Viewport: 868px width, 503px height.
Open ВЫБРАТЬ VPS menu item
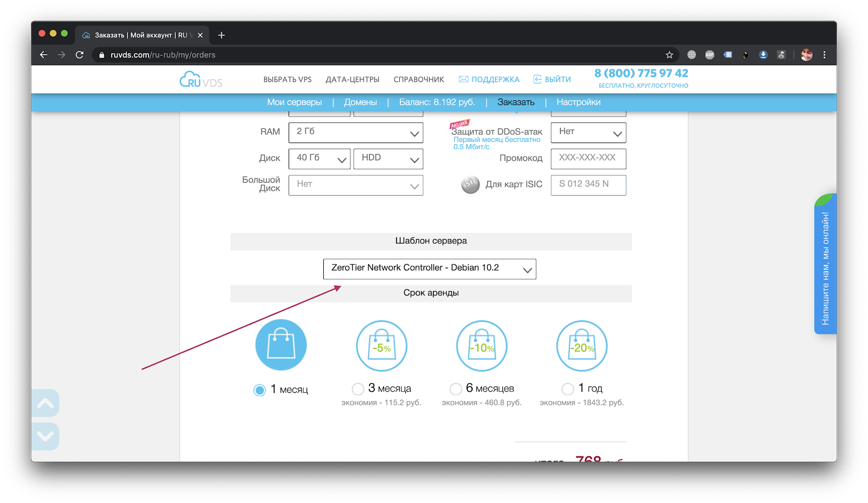288,80
